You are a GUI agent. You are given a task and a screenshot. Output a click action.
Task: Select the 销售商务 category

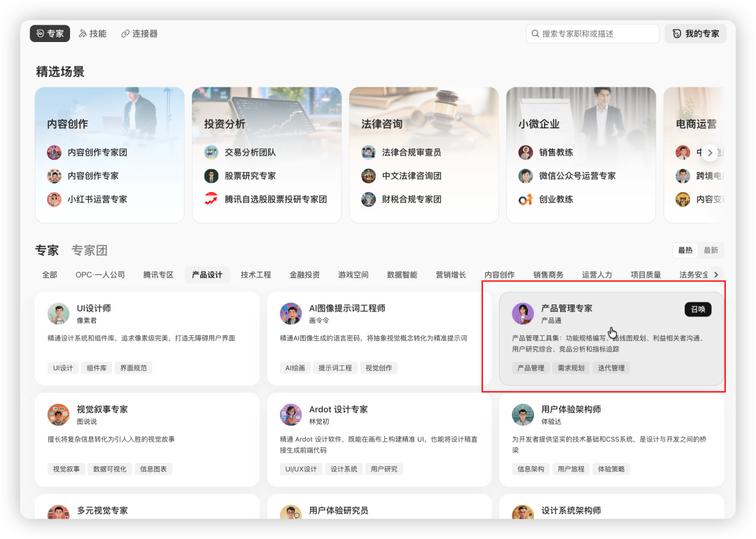(547, 275)
